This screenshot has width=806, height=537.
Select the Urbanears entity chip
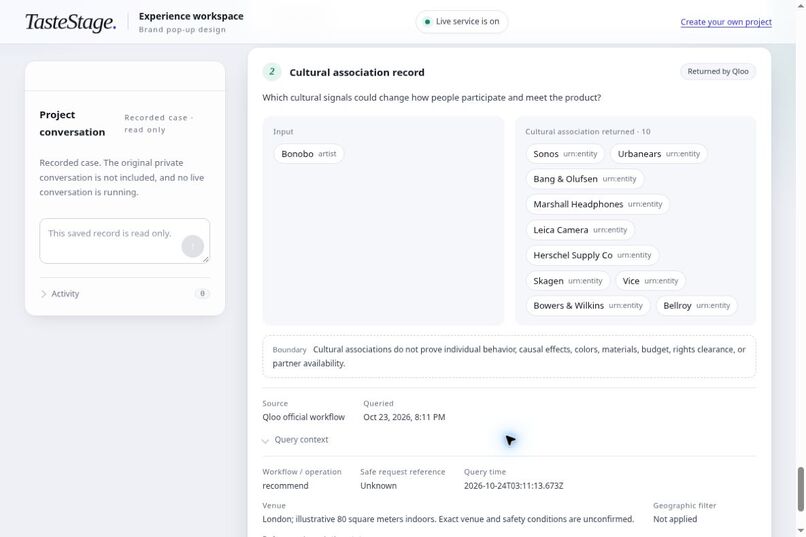point(658,154)
